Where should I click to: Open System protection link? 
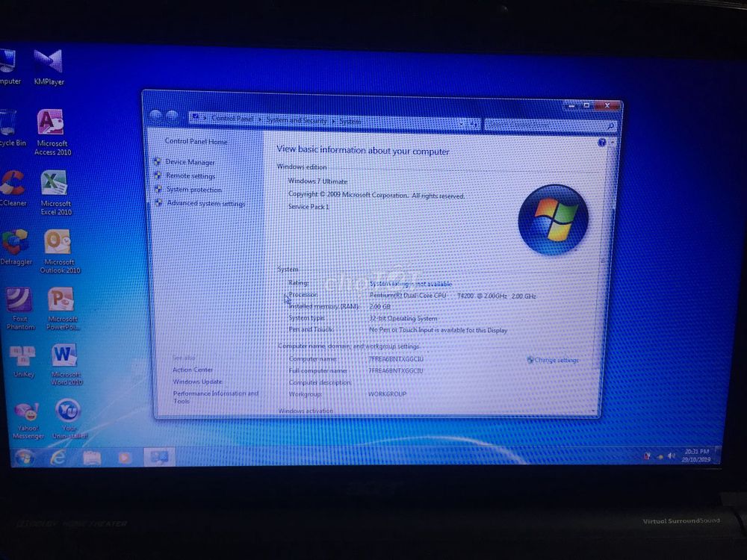pyautogui.click(x=194, y=190)
